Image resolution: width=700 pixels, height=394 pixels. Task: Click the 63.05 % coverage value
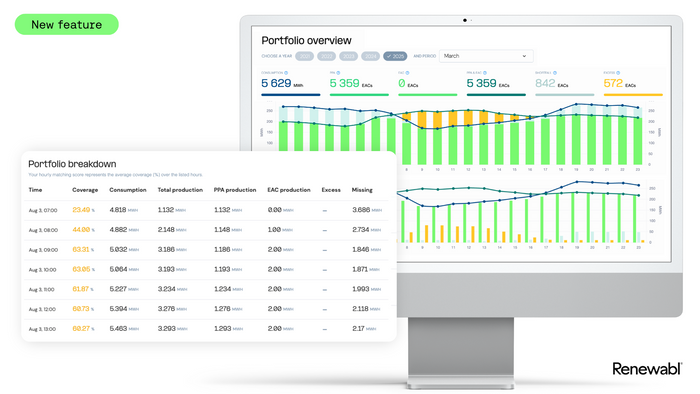point(83,270)
